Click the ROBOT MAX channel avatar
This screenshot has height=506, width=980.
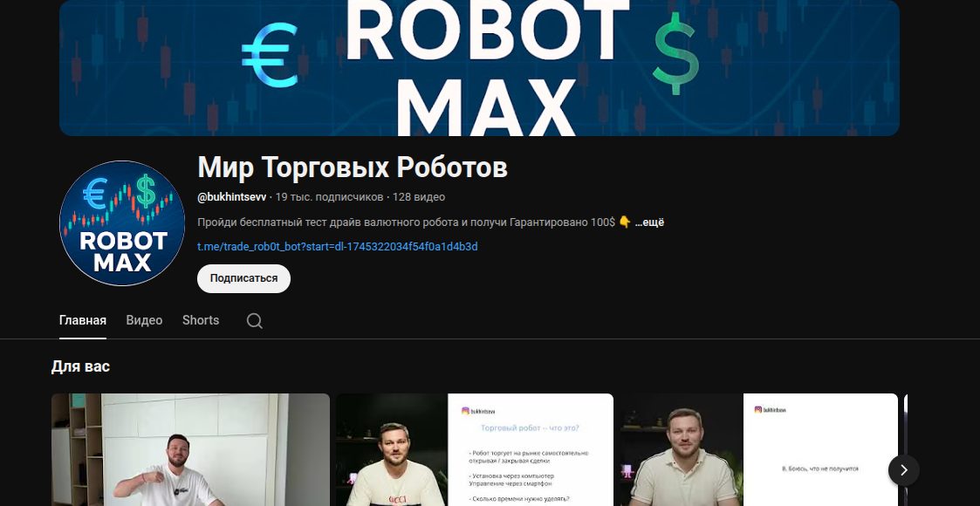[122, 223]
